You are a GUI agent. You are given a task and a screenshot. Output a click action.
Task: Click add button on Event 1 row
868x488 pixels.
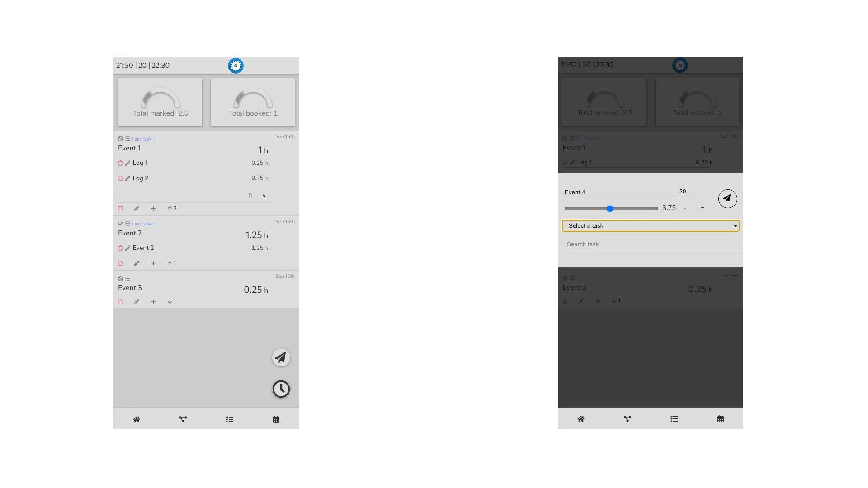[x=153, y=208]
